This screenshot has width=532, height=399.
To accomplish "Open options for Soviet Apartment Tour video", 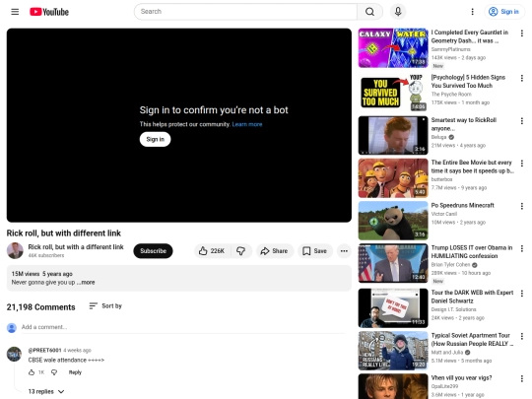I will click(522, 336).
